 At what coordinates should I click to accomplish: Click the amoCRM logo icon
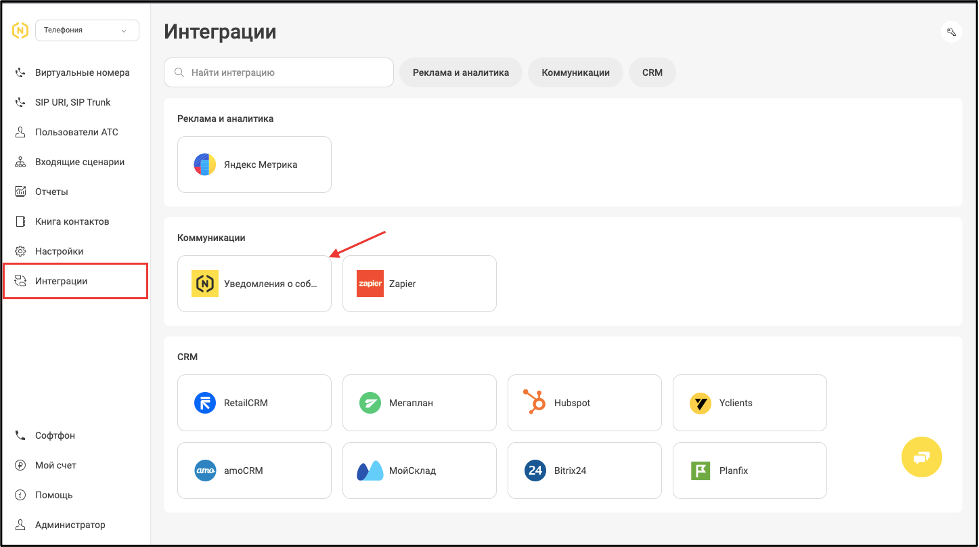pyautogui.click(x=205, y=470)
